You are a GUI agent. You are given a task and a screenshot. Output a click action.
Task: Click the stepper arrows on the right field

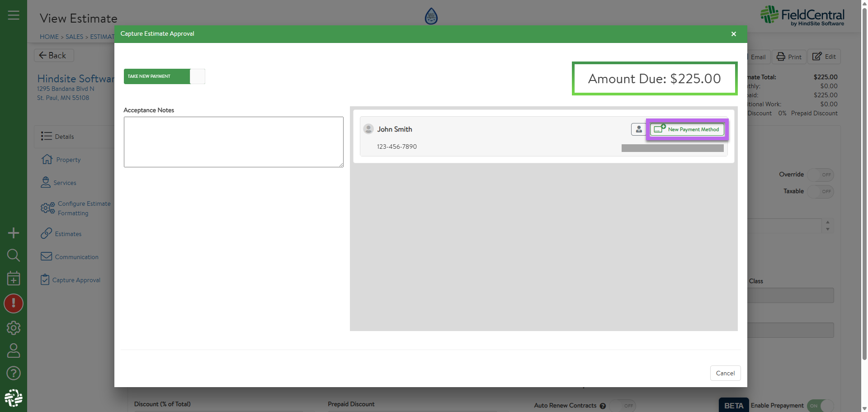click(x=828, y=226)
